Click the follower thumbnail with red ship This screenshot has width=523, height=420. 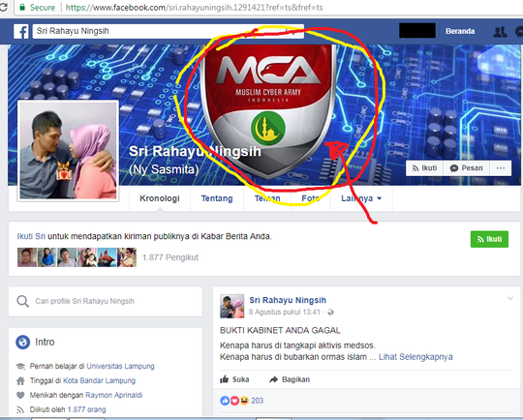click(x=107, y=257)
